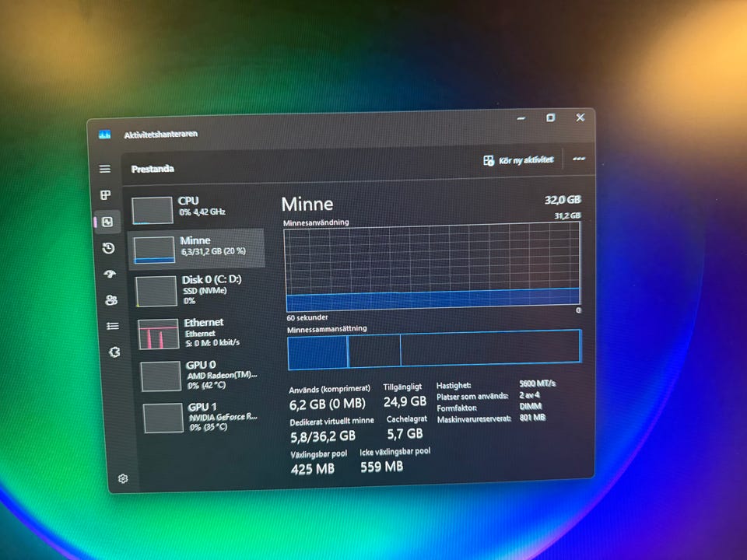Click the 5,7 GB cached value
The width and height of the screenshot is (747, 560).
tap(405, 433)
